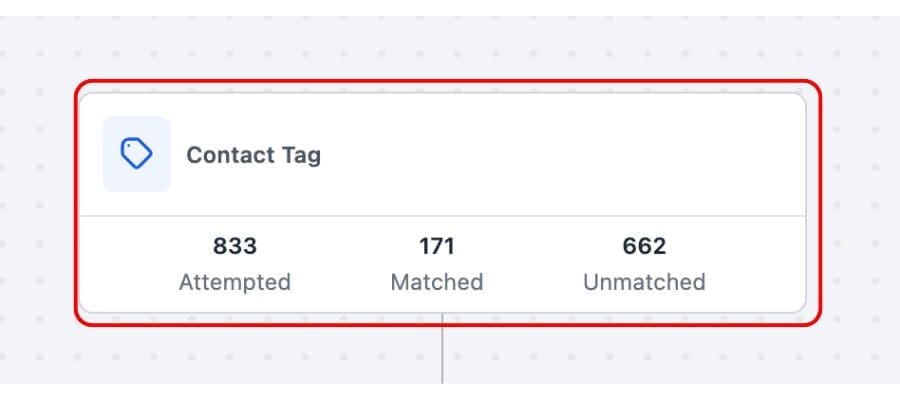This screenshot has height=400, width=900.
Task: Click the Unmatched label
Action: point(644,282)
